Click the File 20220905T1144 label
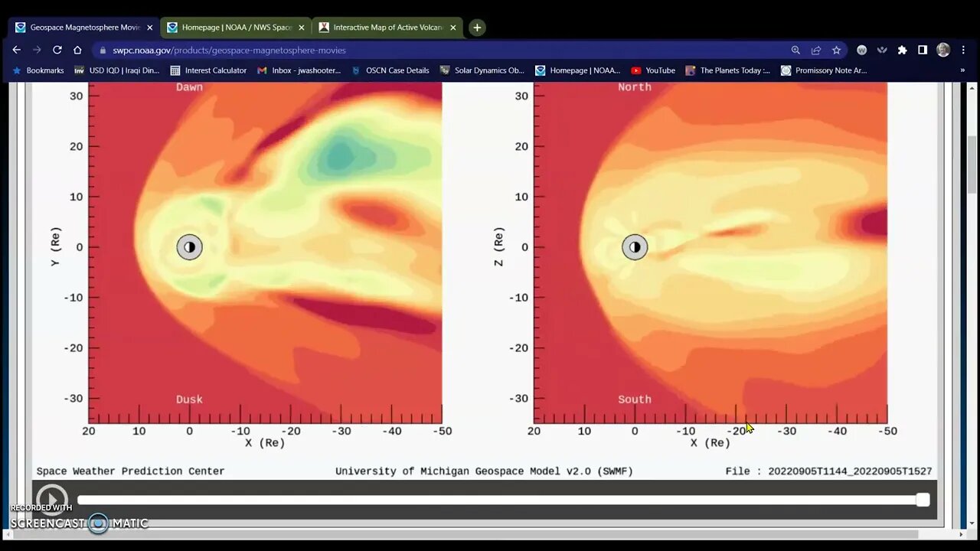 [829, 471]
